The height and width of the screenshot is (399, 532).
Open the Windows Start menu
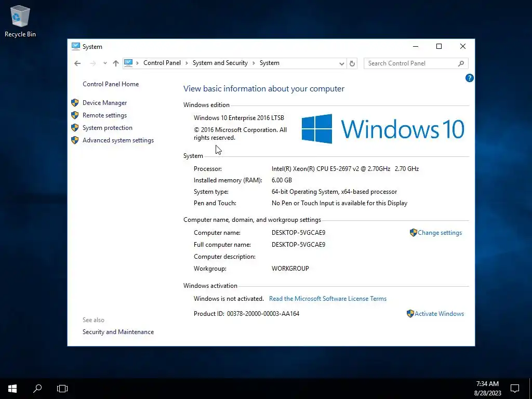click(x=12, y=389)
